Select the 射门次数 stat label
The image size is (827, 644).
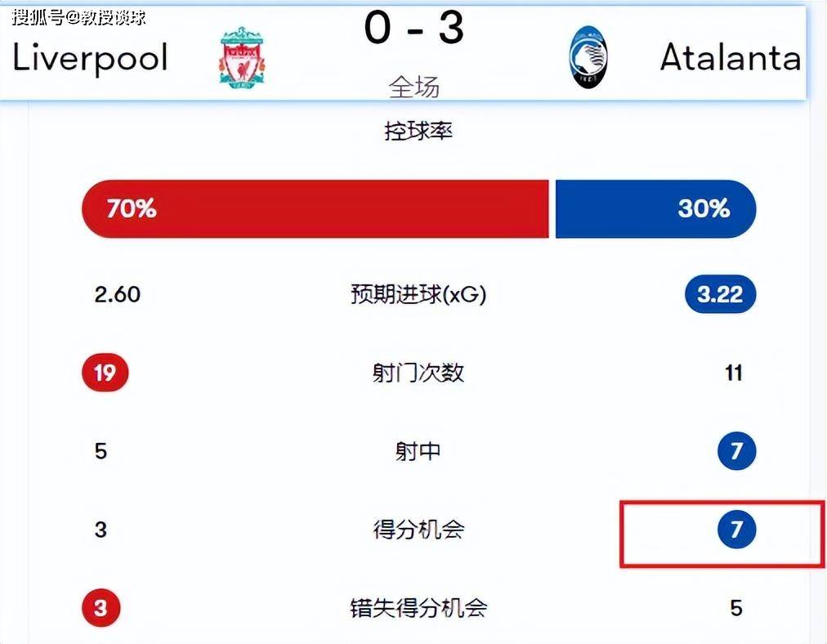point(418,373)
